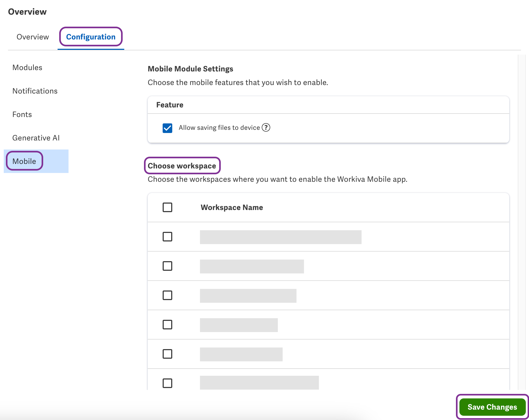This screenshot has width=529, height=420.
Task: Uncheck Allow saving files to device
Action: (167, 128)
